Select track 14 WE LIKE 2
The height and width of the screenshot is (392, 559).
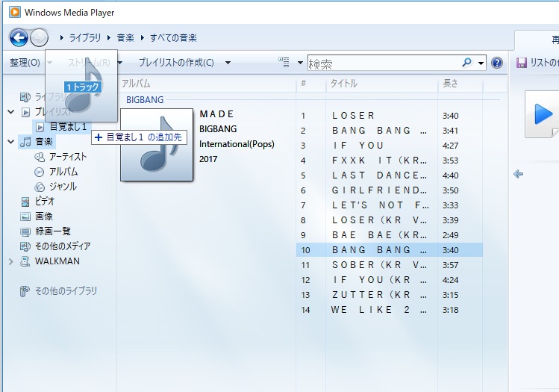pyautogui.click(x=390, y=310)
